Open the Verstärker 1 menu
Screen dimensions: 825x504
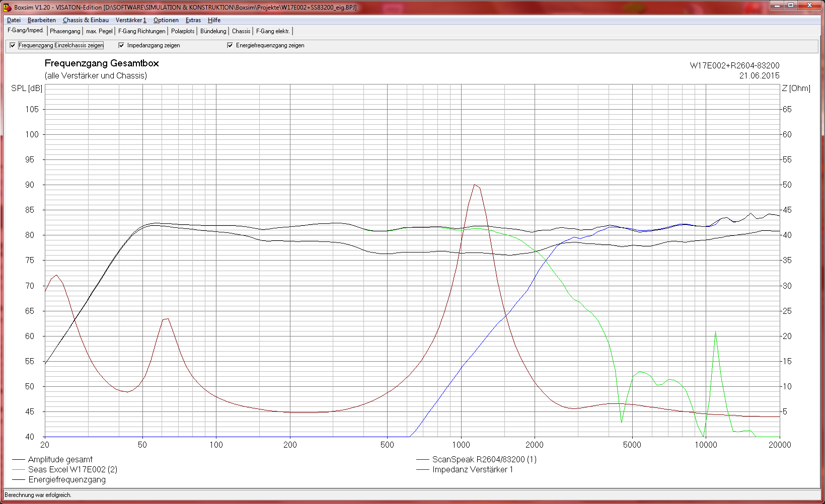[130, 20]
